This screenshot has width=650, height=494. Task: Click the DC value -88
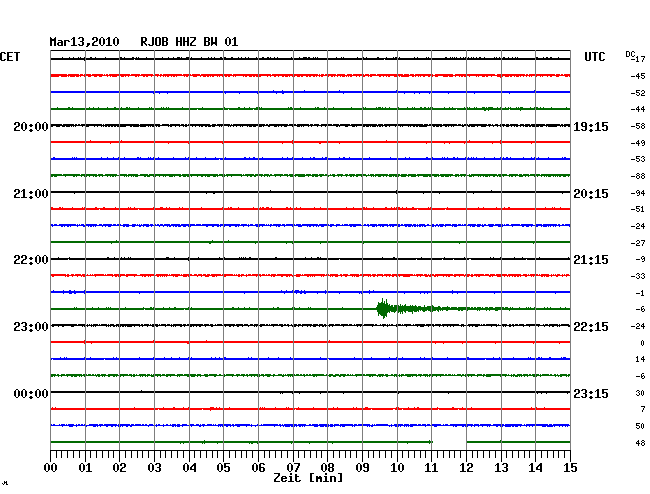(x=638, y=176)
